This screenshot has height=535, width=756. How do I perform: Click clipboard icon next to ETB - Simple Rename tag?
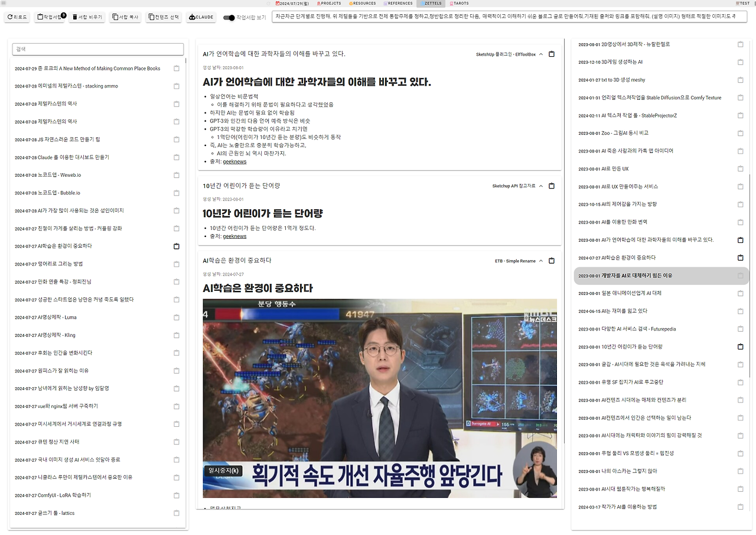click(x=552, y=261)
